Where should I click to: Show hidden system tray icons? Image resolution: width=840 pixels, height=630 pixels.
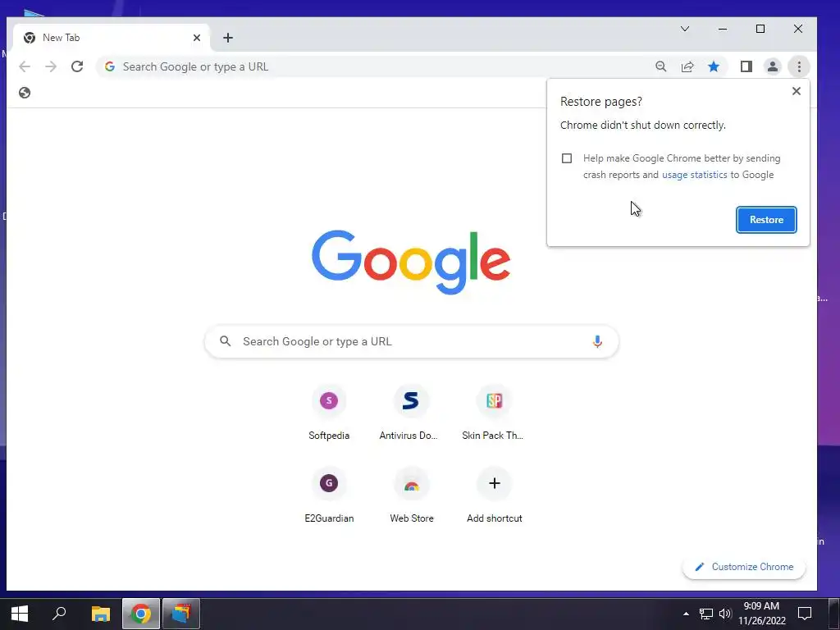[686, 614]
